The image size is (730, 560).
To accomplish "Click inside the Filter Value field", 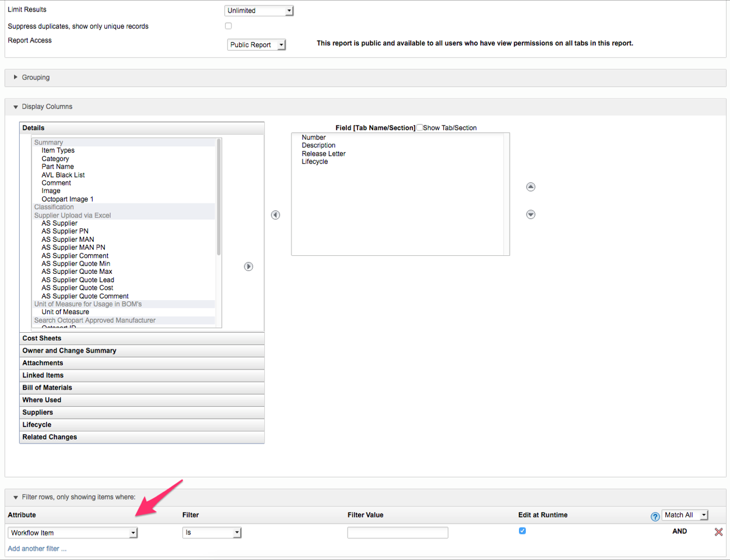I will click(398, 532).
